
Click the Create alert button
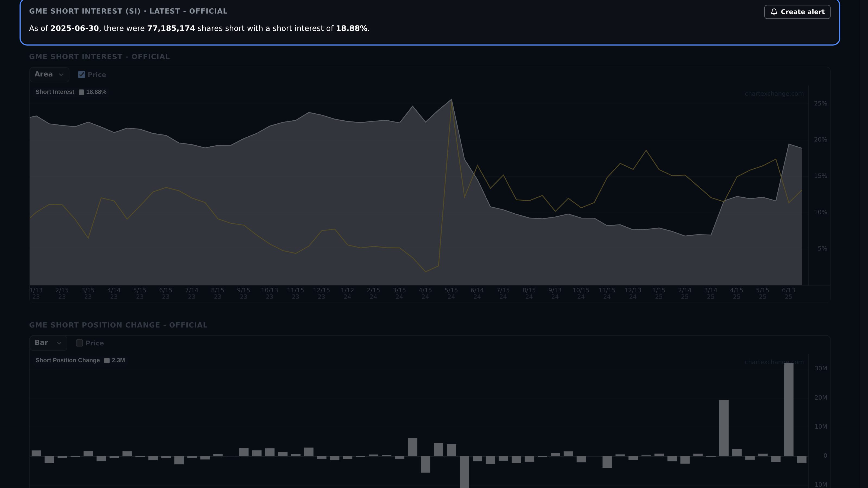(x=797, y=12)
